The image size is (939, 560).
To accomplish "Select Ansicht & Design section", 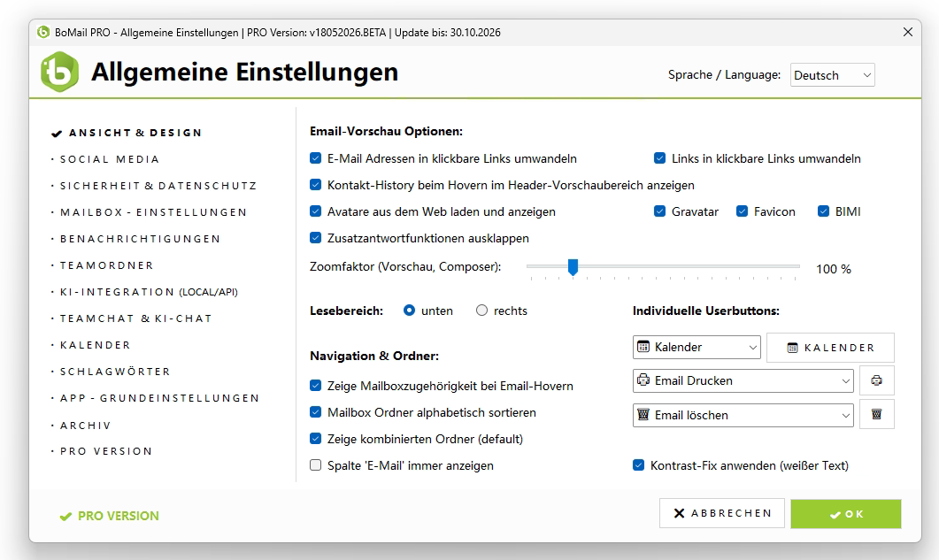I will pyautogui.click(x=135, y=133).
